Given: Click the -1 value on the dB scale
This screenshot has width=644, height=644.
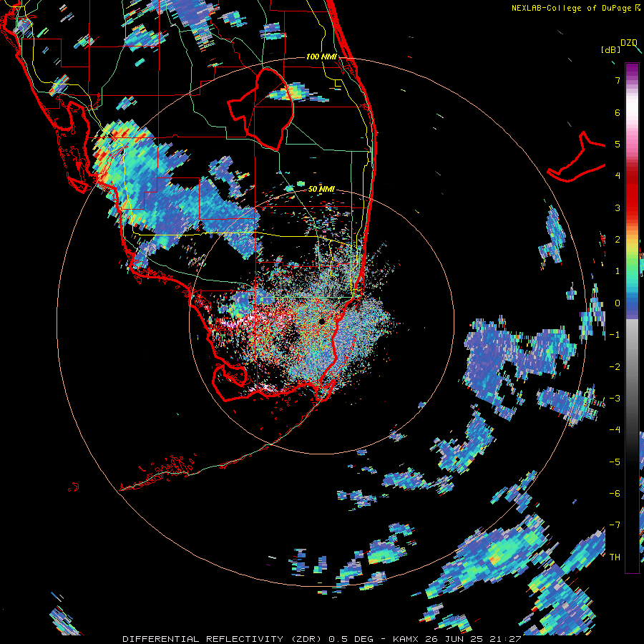Looking at the screenshot, I should point(615,334).
